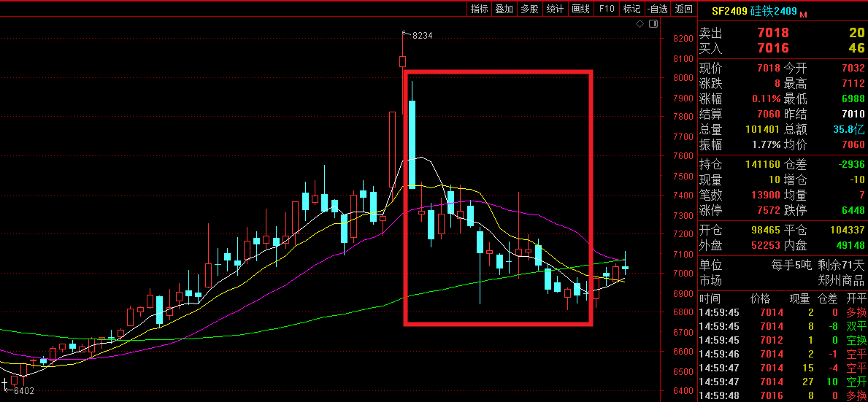Click the 8234 high price label
868x402 pixels.
click(x=423, y=35)
